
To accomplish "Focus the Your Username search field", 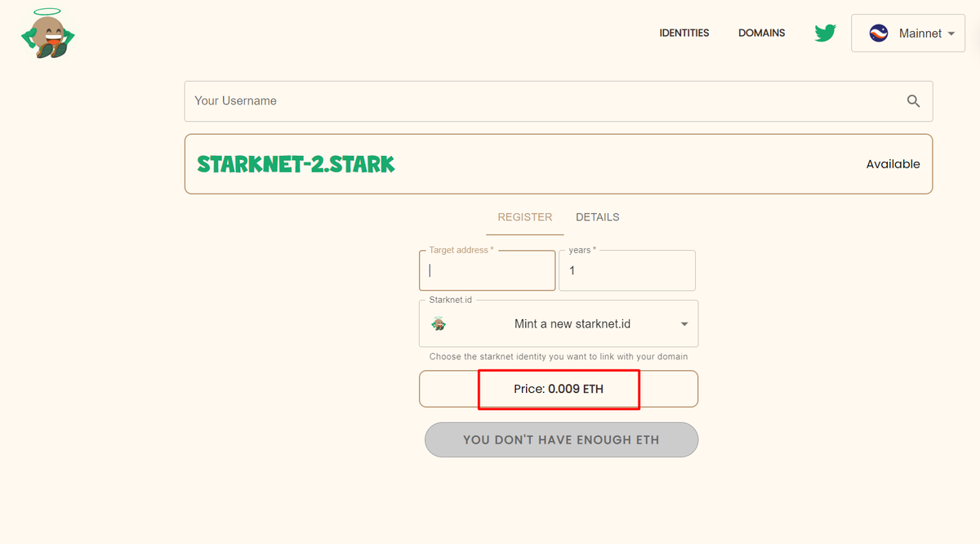I will coord(559,101).
